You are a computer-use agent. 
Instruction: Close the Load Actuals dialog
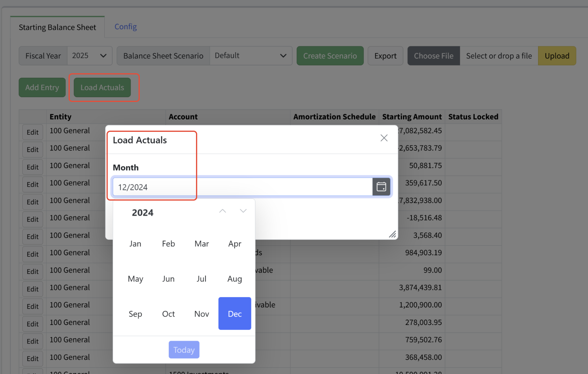384,138
